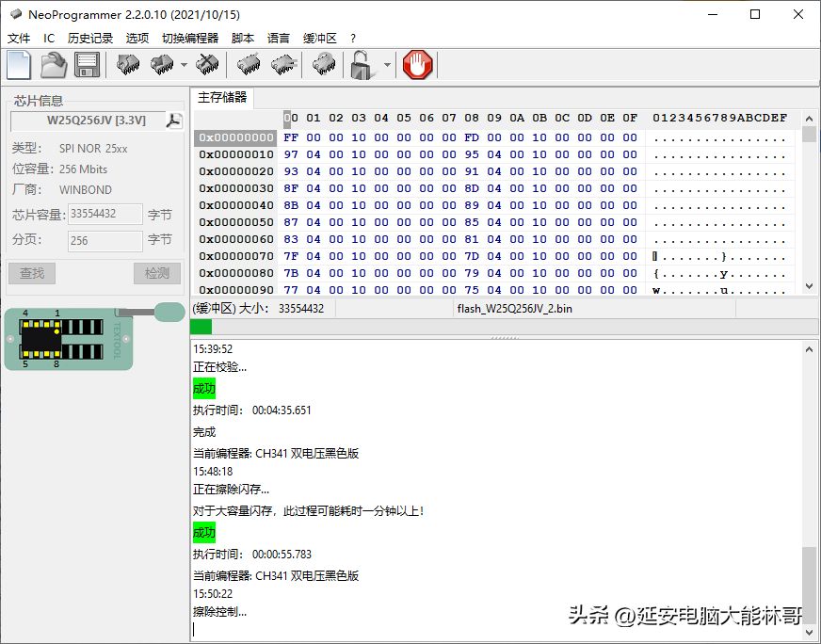Image resolution: width=821 pixels, height=644 pixels.
Task: Click the buffer size 33554432 status text
Action: [301, 309]
